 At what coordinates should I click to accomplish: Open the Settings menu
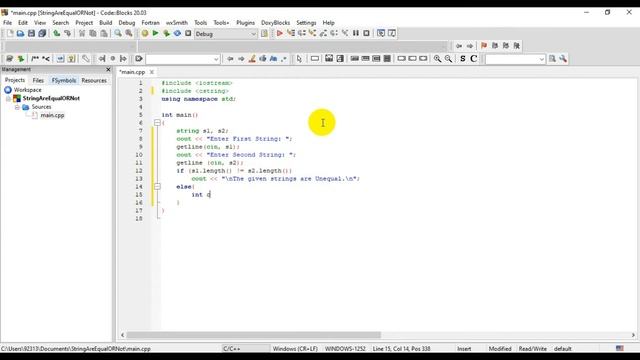tap(306, 22)
